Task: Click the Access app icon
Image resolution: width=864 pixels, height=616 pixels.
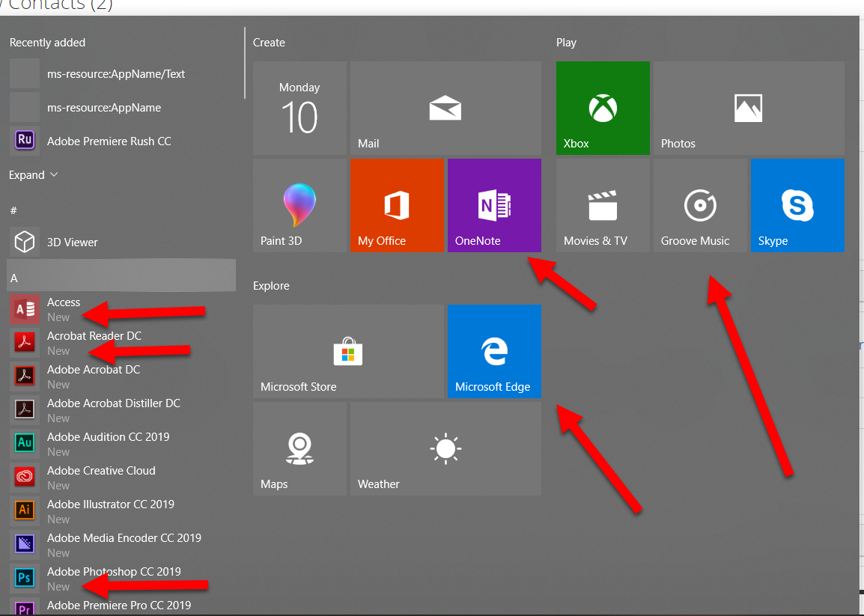Action: point(24,309)
